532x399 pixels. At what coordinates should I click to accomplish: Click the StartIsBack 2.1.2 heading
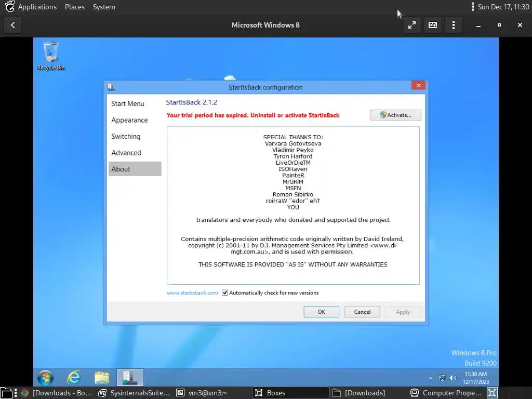[x=191, y=102]
